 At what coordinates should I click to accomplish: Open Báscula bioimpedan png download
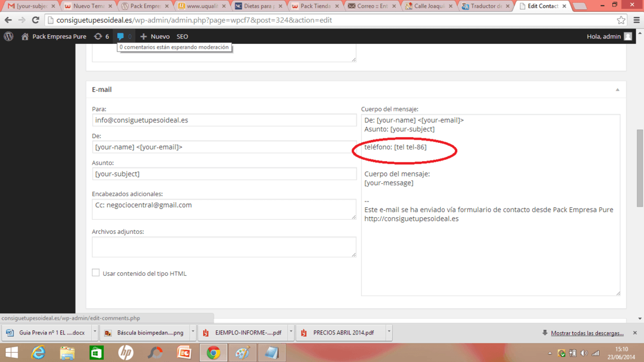click(145, 332)
